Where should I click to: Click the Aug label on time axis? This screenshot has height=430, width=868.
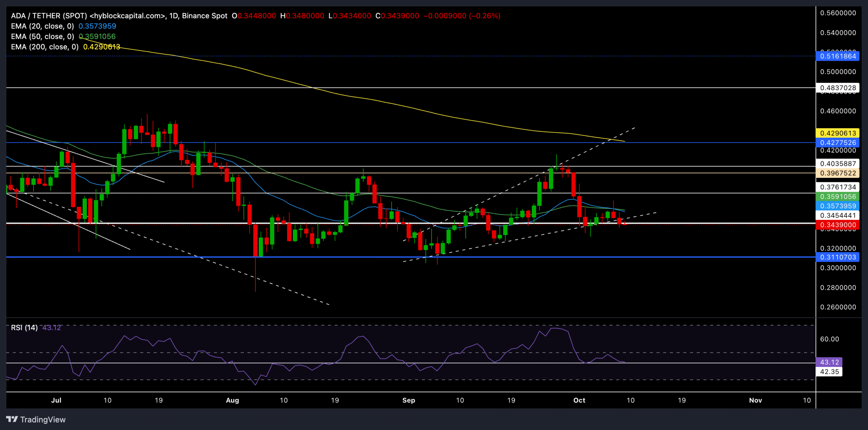pos(232,400)
